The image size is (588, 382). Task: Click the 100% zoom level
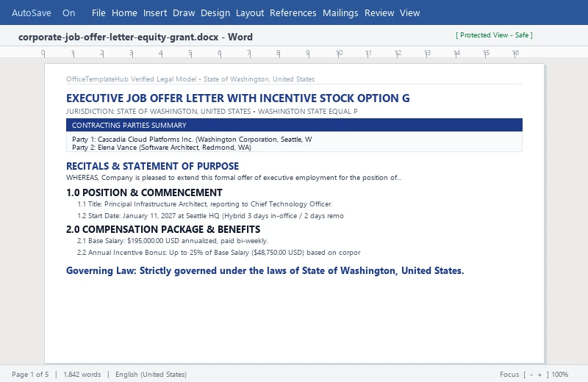coord(560,375)
